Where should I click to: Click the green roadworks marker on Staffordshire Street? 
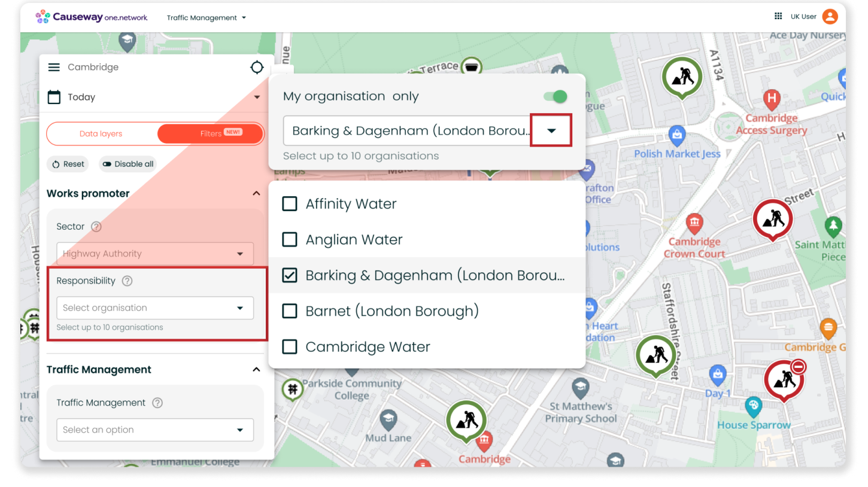click(656, 356)
